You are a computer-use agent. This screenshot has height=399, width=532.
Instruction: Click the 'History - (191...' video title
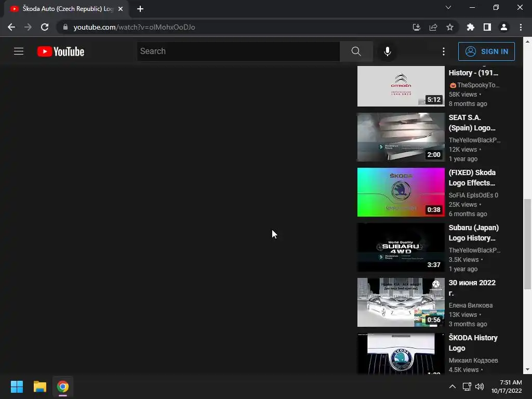473,73
